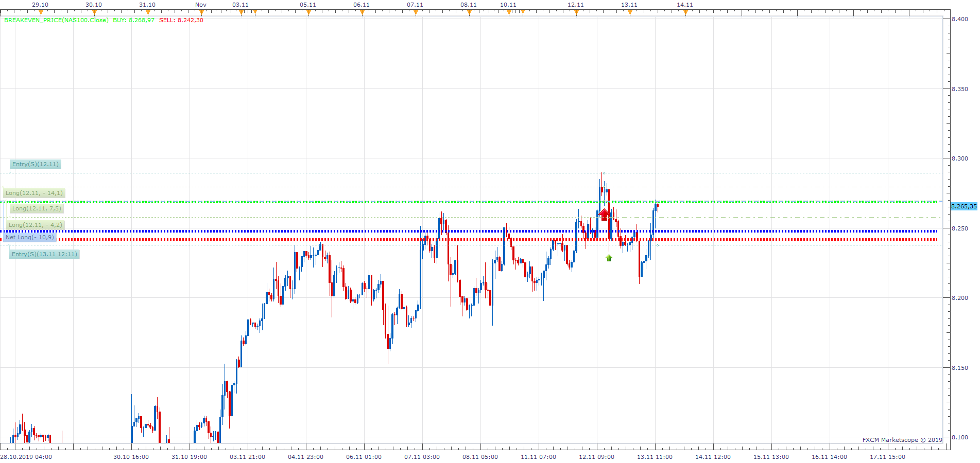Click the 8.400 price axis label
980x463 pixels.
point(960,19)
